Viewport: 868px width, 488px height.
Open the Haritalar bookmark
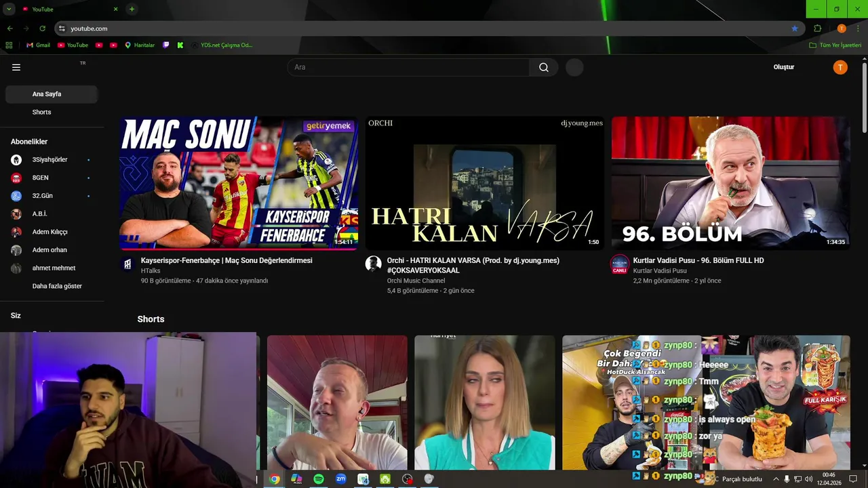coord(140,45)
